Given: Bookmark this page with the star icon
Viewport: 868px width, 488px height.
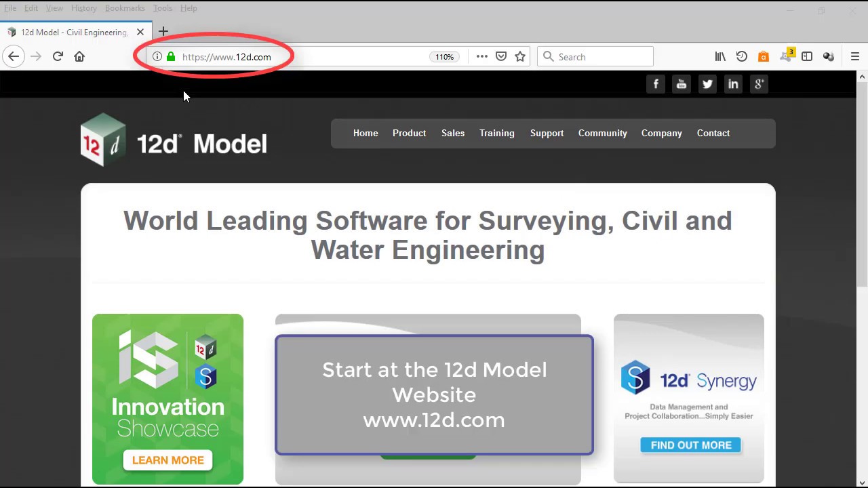Looking at the screenshot, I should (520, 57).
